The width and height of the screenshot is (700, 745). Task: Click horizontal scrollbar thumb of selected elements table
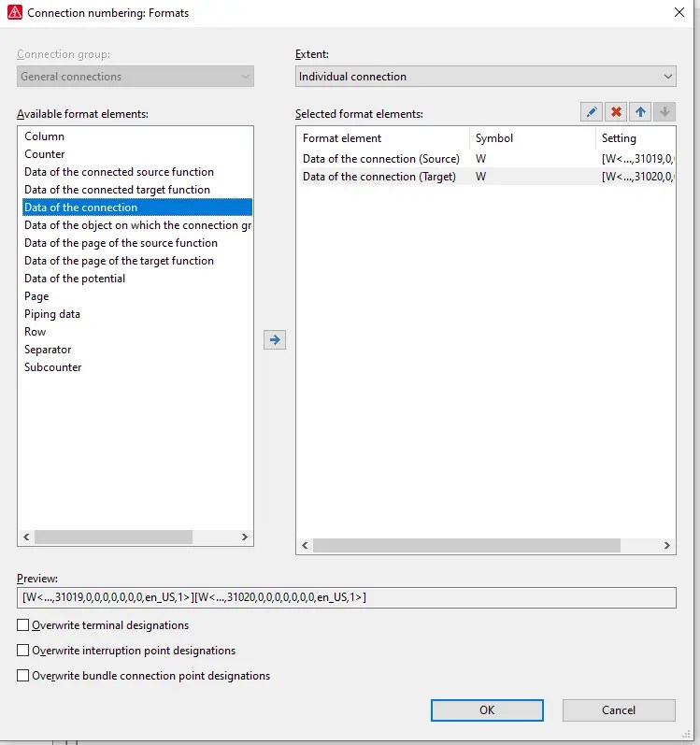[467, 546]
